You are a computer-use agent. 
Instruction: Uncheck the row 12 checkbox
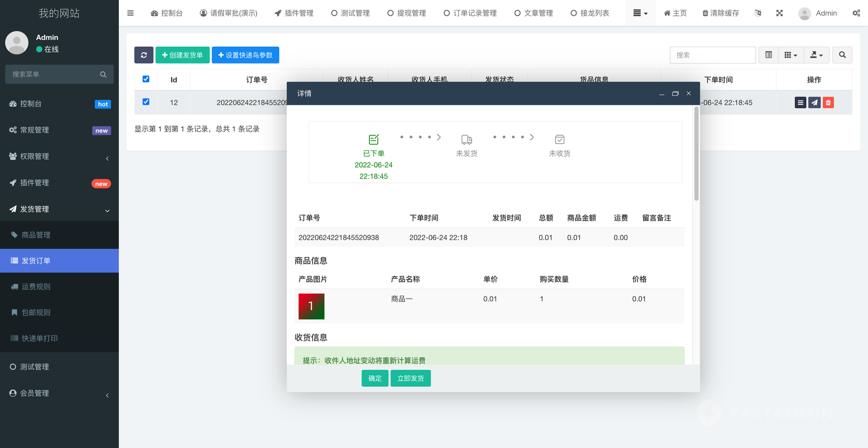(x=146, y=102)
